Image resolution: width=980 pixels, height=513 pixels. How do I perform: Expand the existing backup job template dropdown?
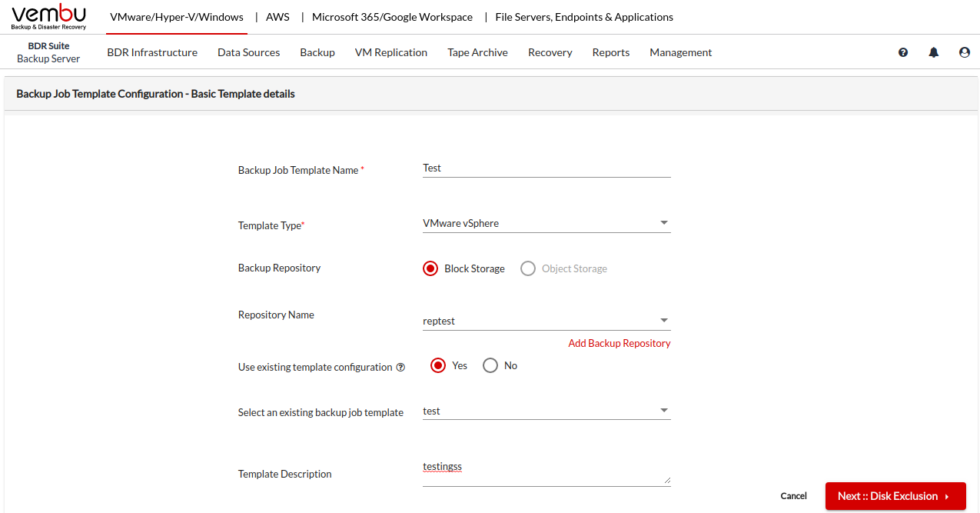click(x=546, y=411)
